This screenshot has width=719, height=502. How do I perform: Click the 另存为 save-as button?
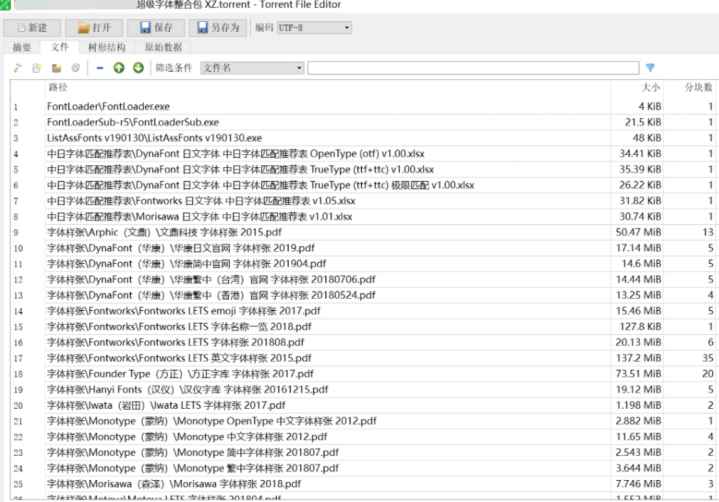click(220, 27)
